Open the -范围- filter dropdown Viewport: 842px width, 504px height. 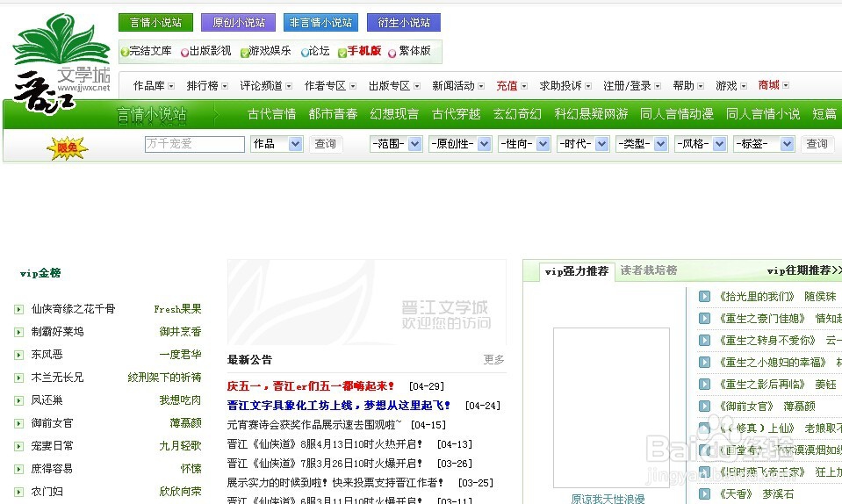tap(396, 144)
